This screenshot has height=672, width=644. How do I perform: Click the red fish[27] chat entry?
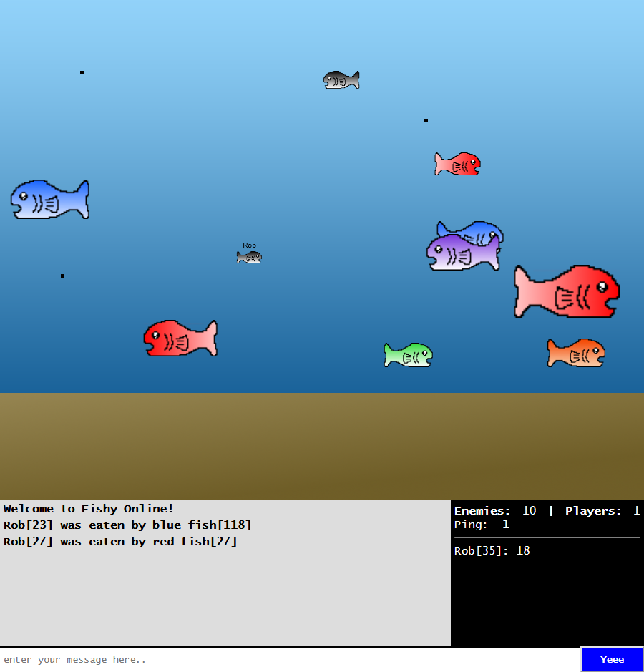(x=120, y=542)
